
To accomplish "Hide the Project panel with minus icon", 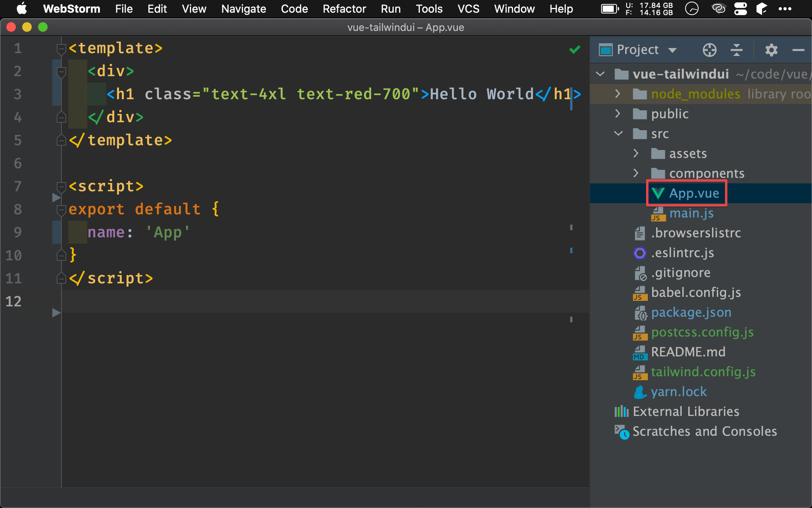I will (x=798, y=50).
